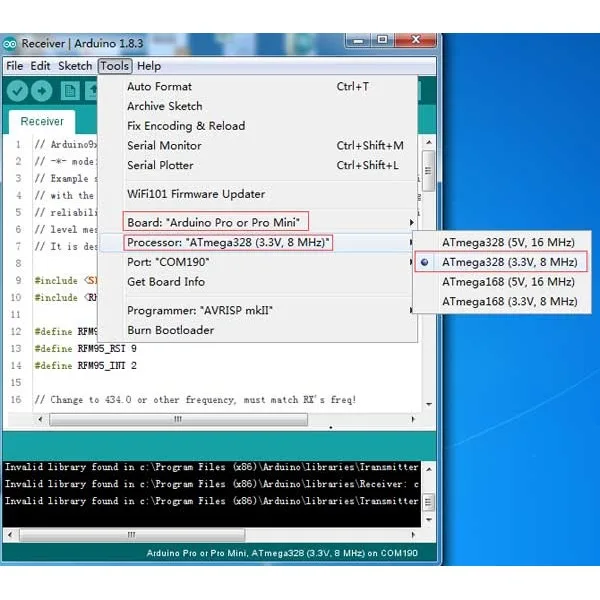Maximize the Arduino window

click(382, 40)
